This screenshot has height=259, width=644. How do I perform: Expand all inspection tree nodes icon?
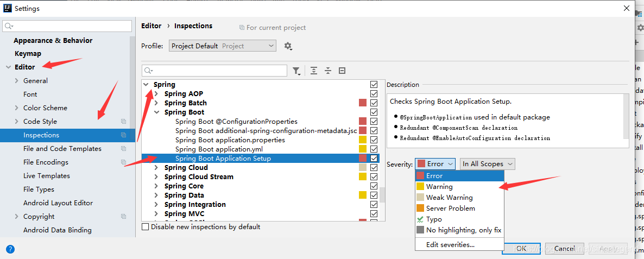(x=314, y=71)
